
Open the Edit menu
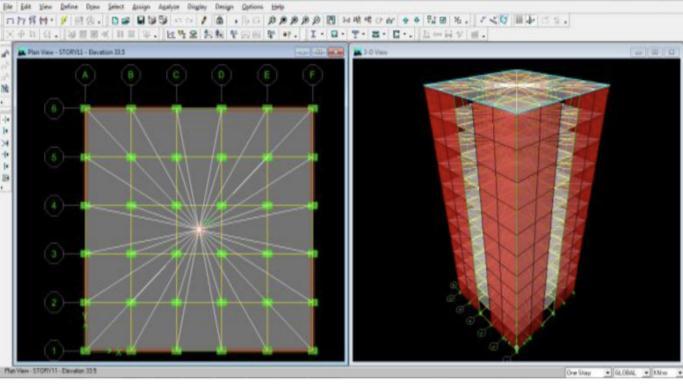pyautogui.click(x=26, y=7)
